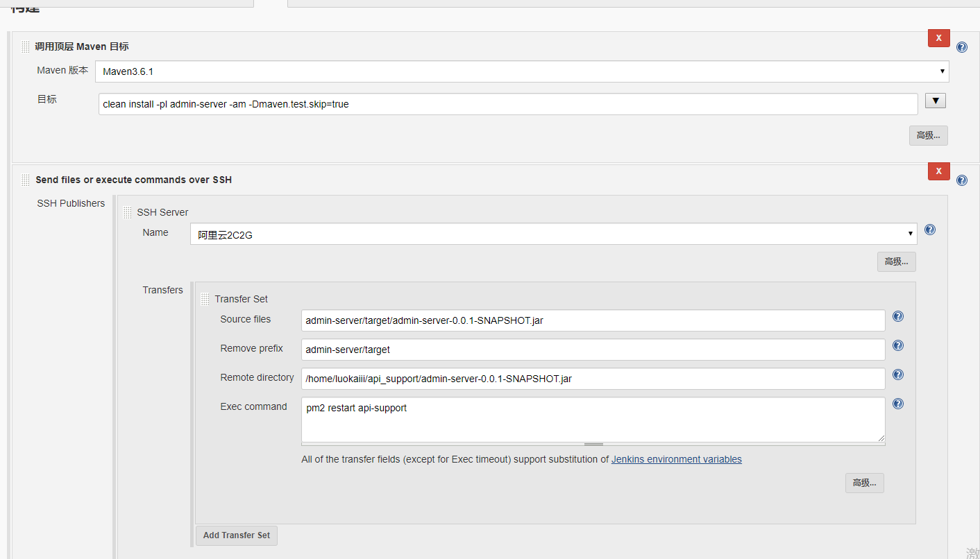The width and height of the screenshot is (980, 559).
Task: Click the Maven step advanced button
Action: pyautogui.click(x=928, y=136)
